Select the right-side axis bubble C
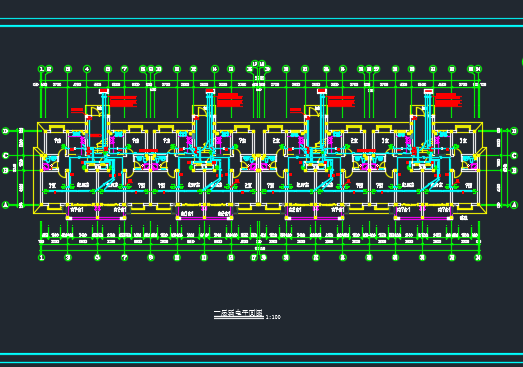This screenshot has height=367, width=523. tap(514, 155)
